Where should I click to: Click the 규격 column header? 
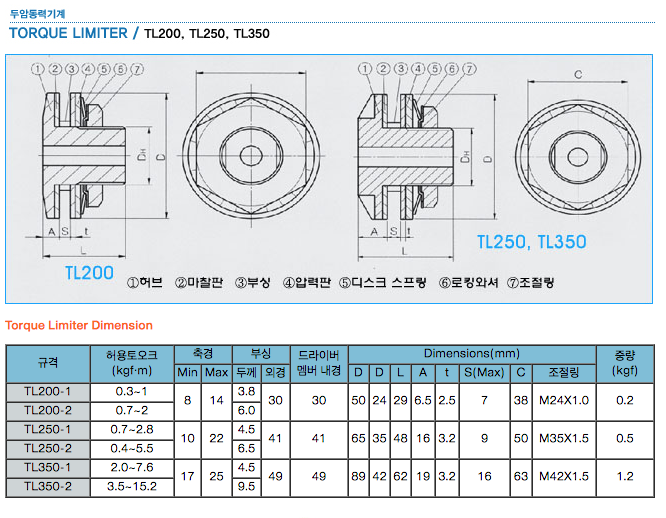click(48, 362)
